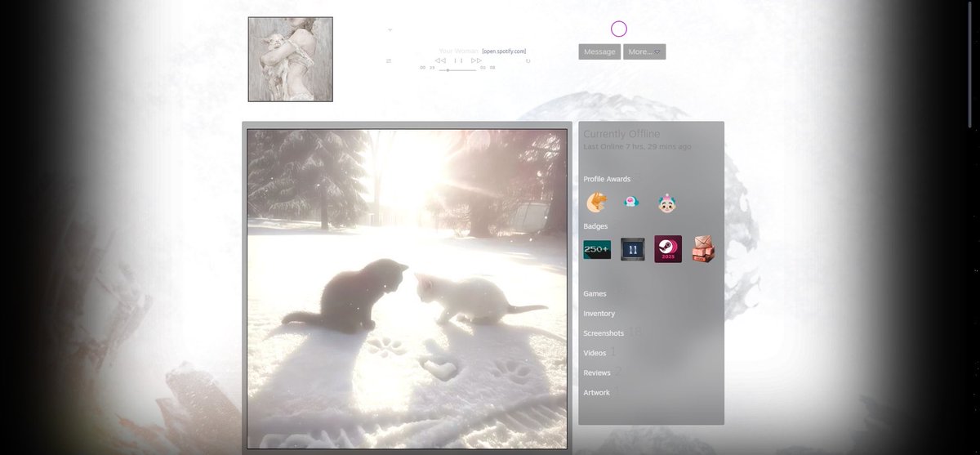Click the purple circle level badge

coord(619,29)
